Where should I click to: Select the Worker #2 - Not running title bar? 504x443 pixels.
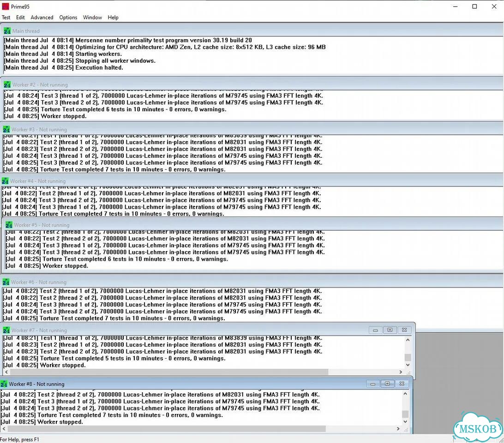point(252,84)
